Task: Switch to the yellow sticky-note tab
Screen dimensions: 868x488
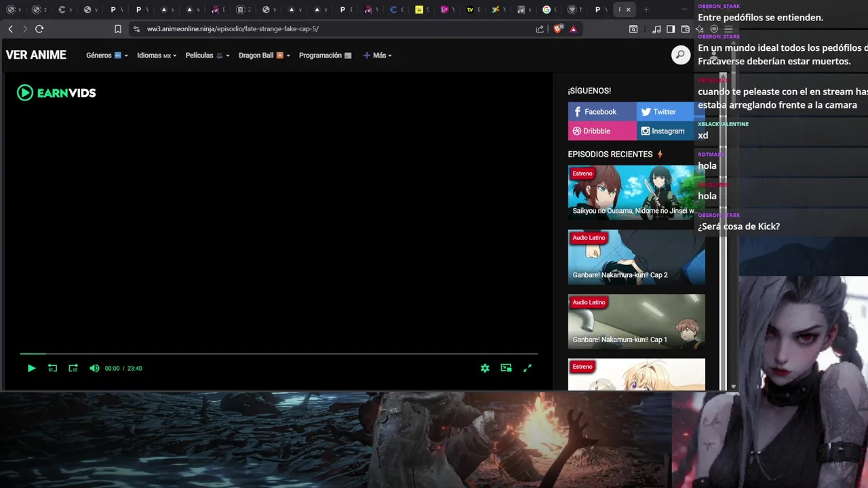Action: click(419, 9)
